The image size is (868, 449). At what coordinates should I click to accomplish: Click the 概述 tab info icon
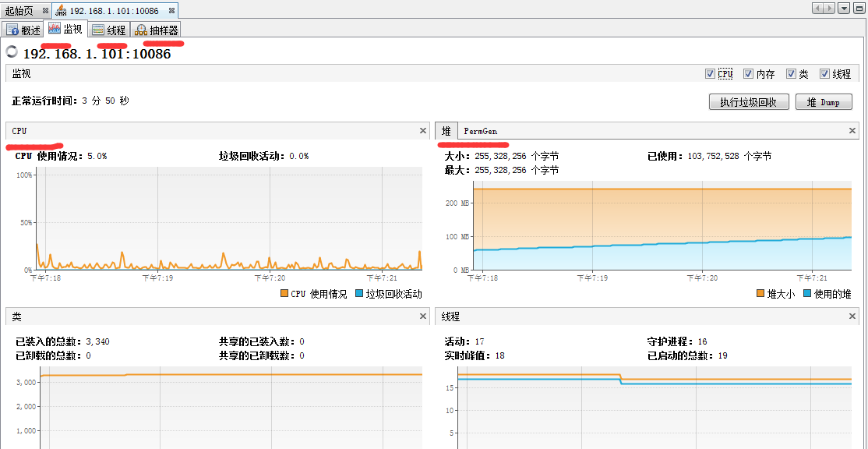12,30
